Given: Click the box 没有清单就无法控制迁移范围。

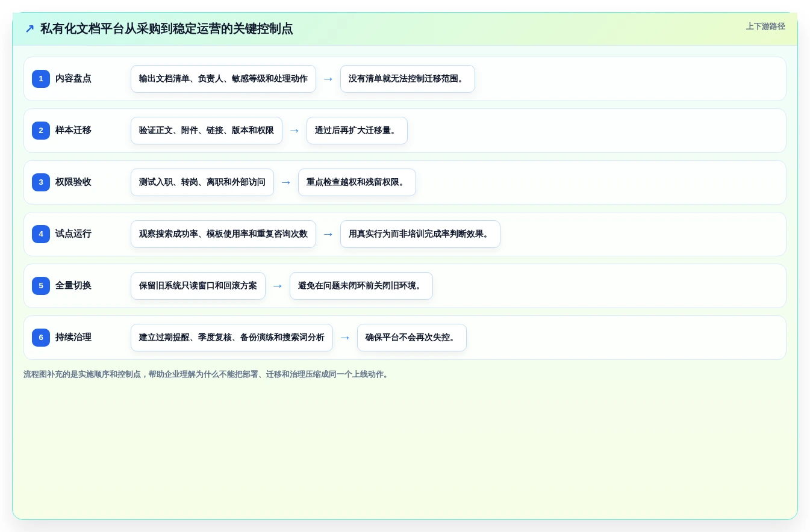Looking at the screenshot, I should (x=408, y=79).
